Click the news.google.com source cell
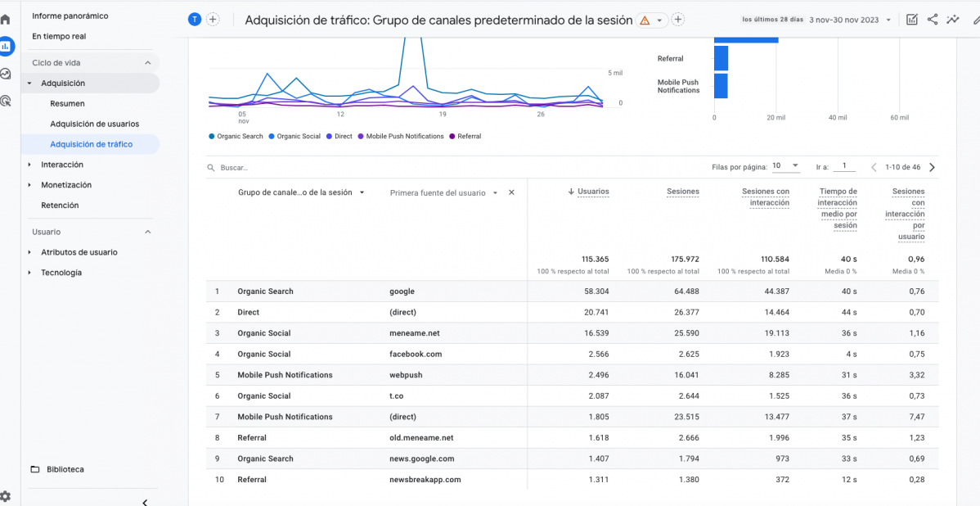The height and width of the screenshot is (506, 980). 422,459
